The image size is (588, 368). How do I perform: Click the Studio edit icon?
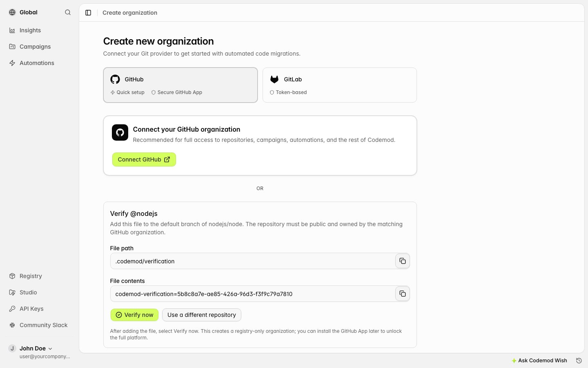click(x=12, y=292)
